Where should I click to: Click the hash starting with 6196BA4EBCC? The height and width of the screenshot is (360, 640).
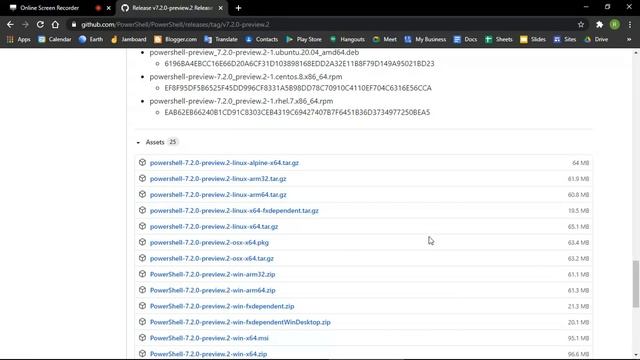pos(299,64)
